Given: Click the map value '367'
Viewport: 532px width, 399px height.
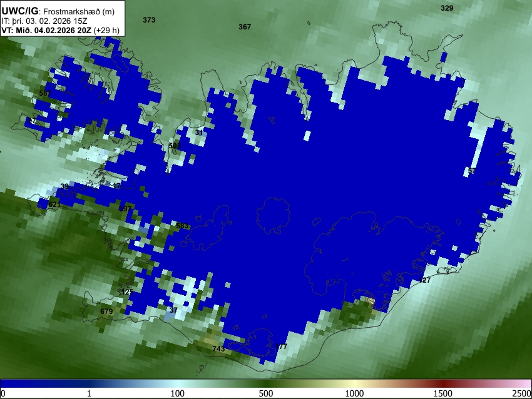Looking at the screenshot, I should click(245, 27).
